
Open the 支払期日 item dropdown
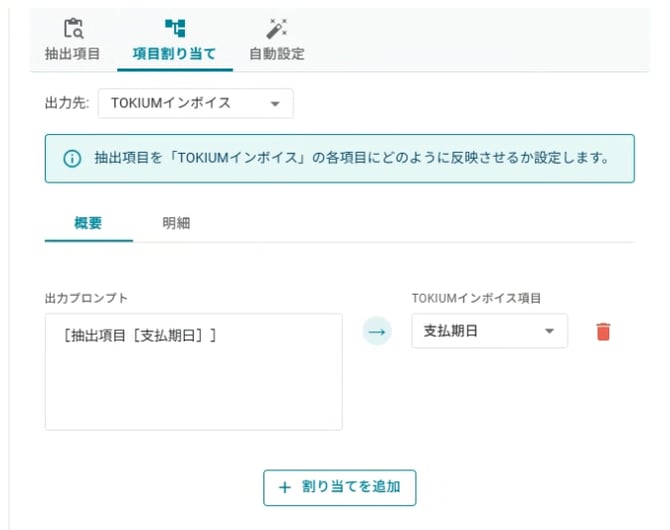click(x=488, y=331)
